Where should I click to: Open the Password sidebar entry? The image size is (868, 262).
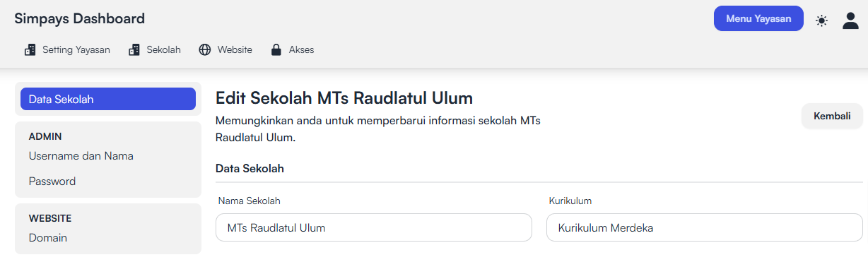pyautogui.click(x=52, y=181)
